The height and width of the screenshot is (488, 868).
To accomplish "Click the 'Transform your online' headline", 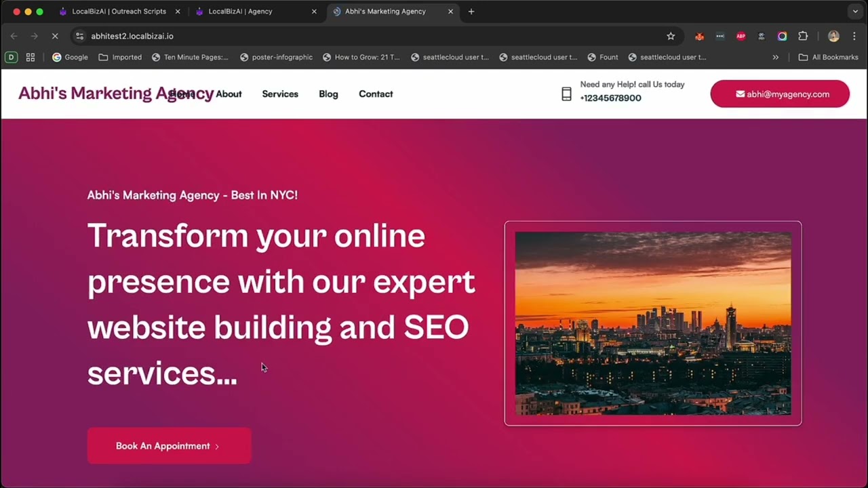I will click(x=256, y=236).
